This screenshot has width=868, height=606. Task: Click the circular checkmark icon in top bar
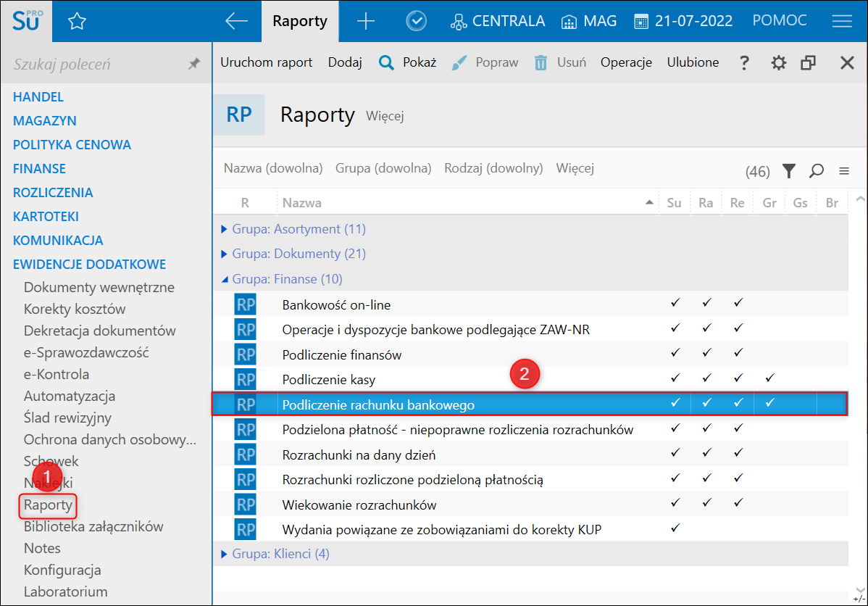pos(416,22)
